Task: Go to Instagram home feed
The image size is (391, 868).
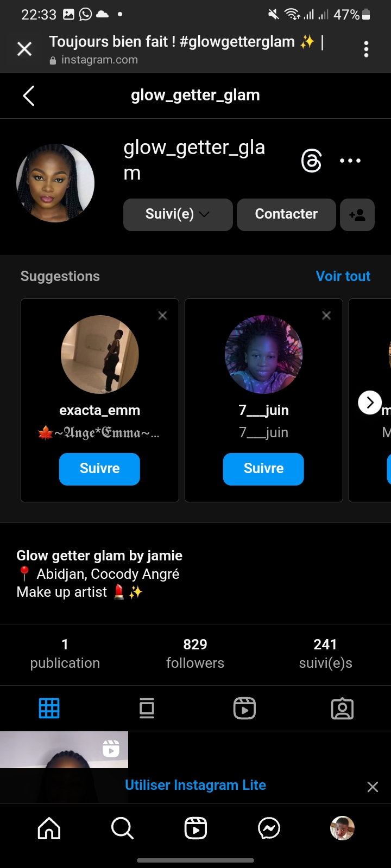Action: pyautogui.click(x=49, y=828)
